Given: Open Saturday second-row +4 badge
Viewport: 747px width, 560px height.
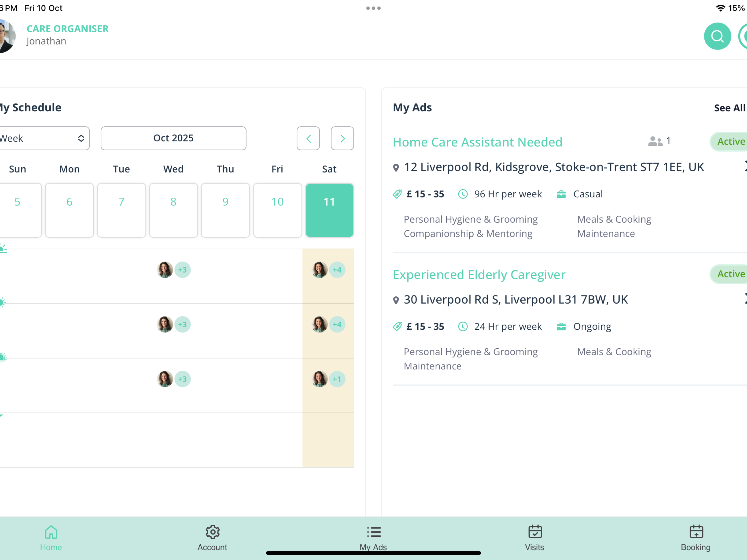Looking at the screenshot, I should coord(337,325).
